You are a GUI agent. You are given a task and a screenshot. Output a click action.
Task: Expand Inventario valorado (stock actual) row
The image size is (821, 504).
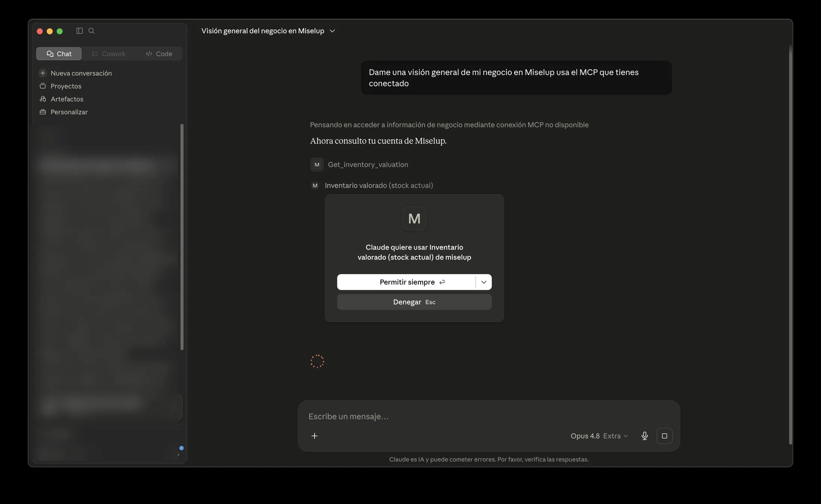379,185
